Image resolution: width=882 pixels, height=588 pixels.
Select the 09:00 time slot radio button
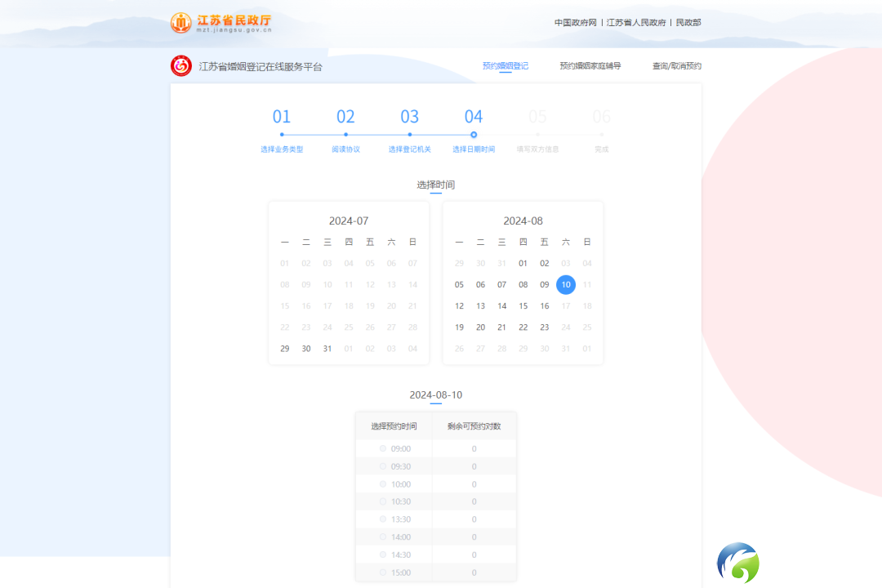(383, 448)
